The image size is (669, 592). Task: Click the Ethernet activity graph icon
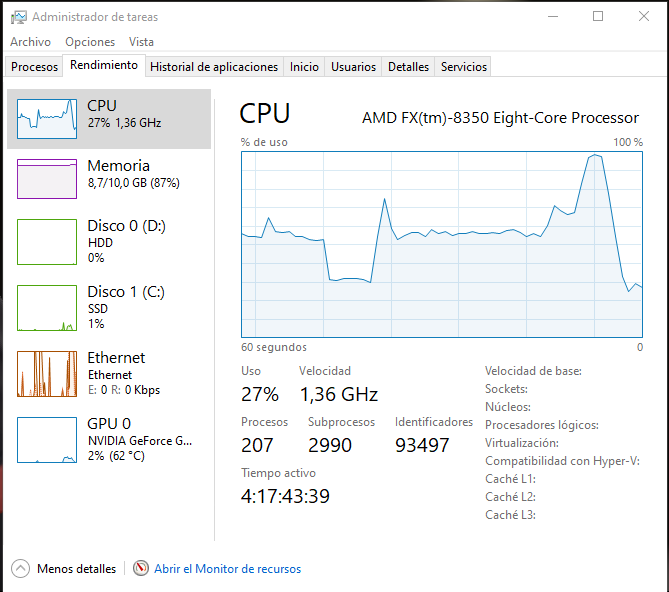(x=47, y=374)
